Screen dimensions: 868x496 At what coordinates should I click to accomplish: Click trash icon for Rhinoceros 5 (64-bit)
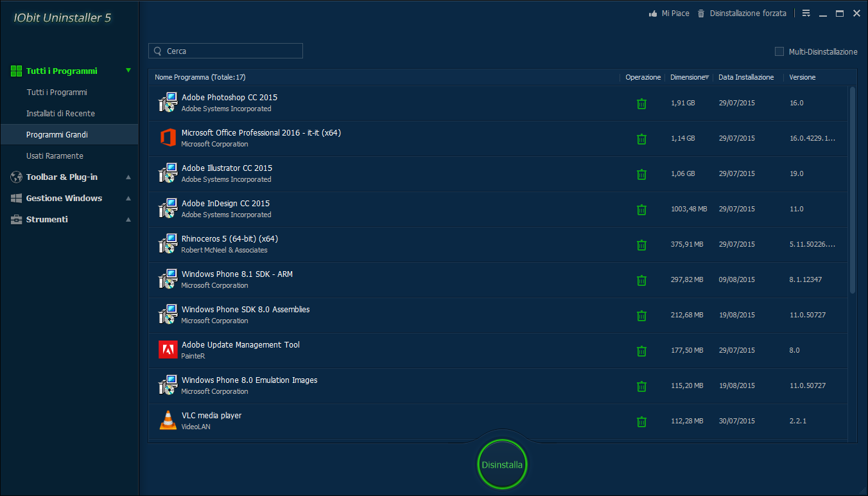641,245
